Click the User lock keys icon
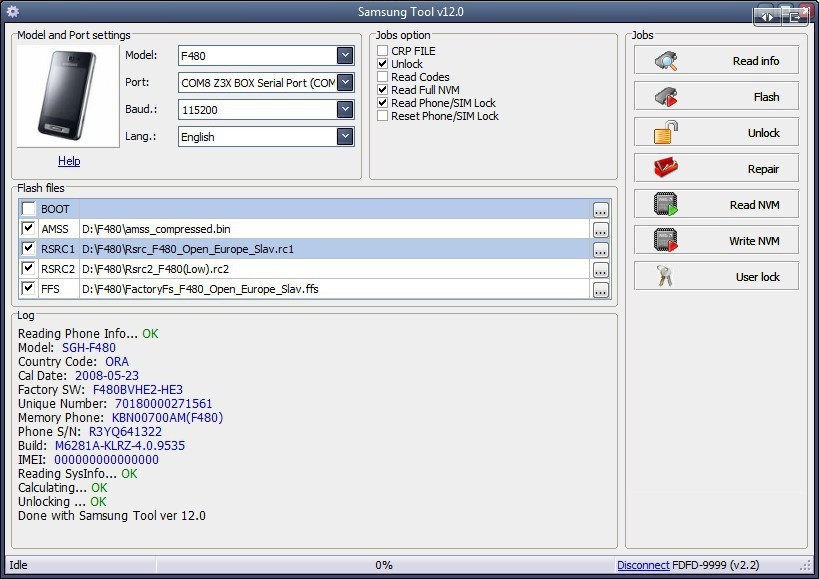The height and width of the screenshot is (579, 819). tap(667, 277)
